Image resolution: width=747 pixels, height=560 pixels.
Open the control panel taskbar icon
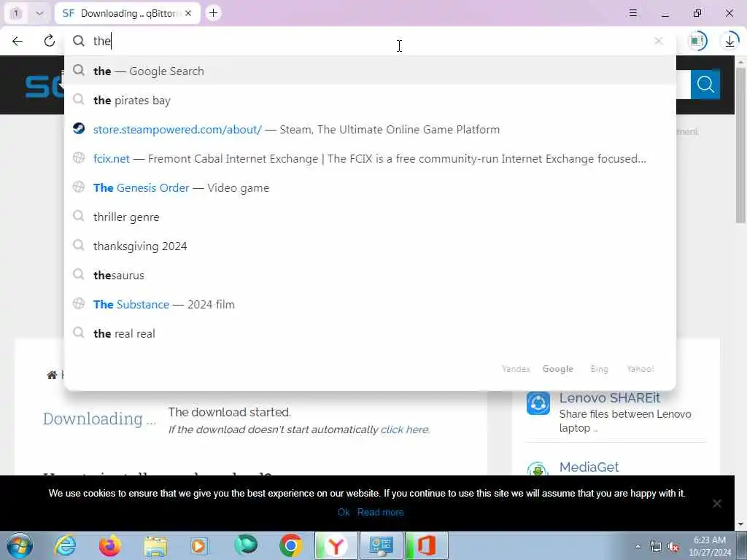pyautogui.click(x=381, y=545)
